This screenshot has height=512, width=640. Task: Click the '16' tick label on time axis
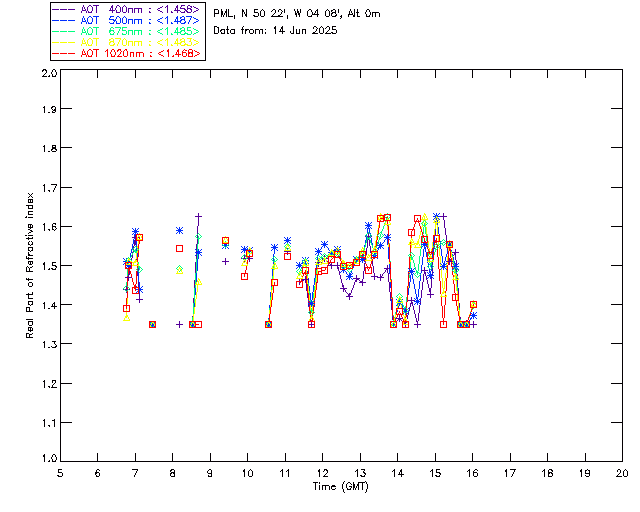click(x=473, y=473)
